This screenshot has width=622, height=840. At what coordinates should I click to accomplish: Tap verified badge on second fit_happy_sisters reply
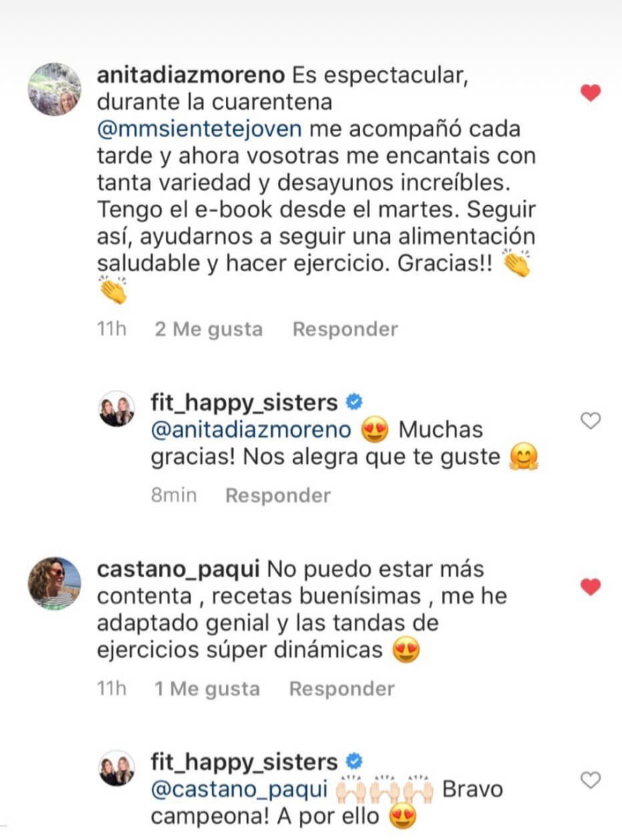pos(354,761)
